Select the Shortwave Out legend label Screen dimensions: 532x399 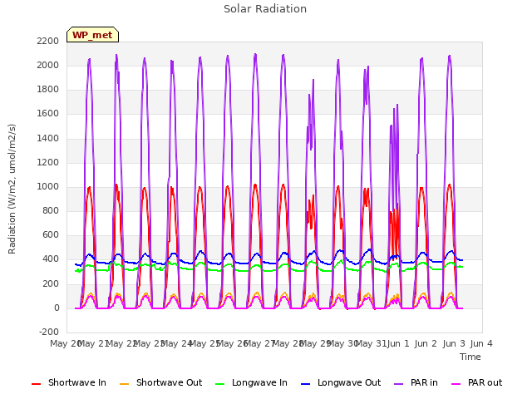click(x=169, y=382)
